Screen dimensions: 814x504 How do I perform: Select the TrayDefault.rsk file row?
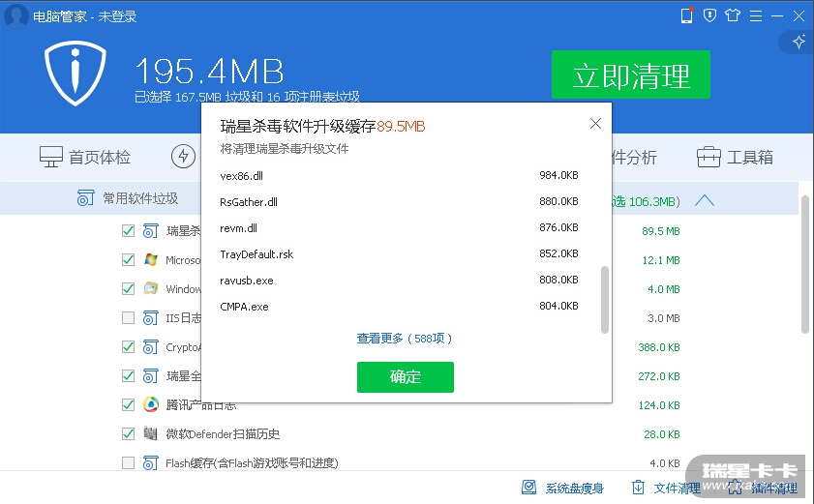(x=399, y=253)
